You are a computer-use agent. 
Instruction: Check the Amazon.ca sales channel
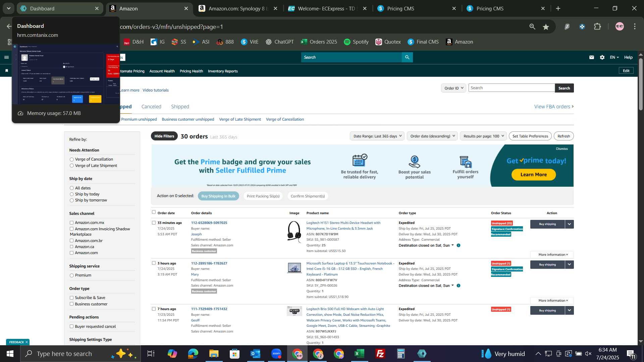point(71,247)
